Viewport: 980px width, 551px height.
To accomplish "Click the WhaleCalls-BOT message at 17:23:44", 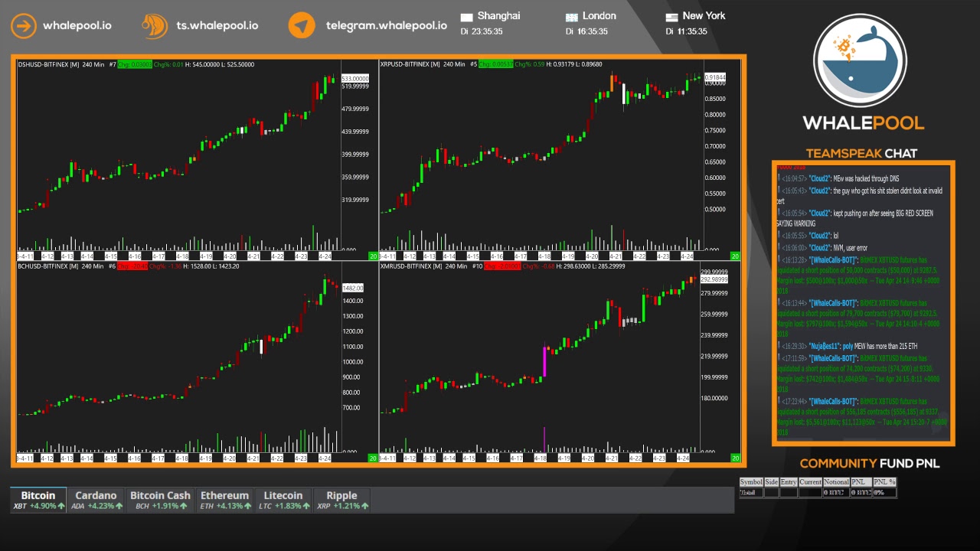I will coord(861,416).
